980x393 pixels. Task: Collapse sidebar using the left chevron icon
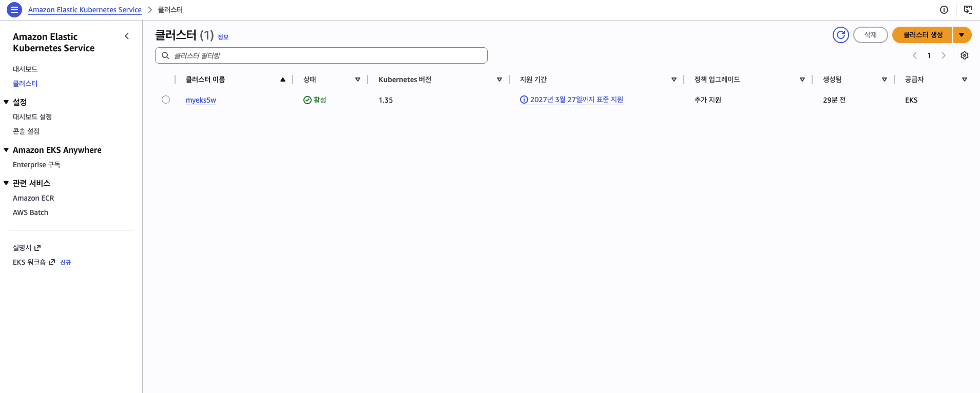[127, 36]
